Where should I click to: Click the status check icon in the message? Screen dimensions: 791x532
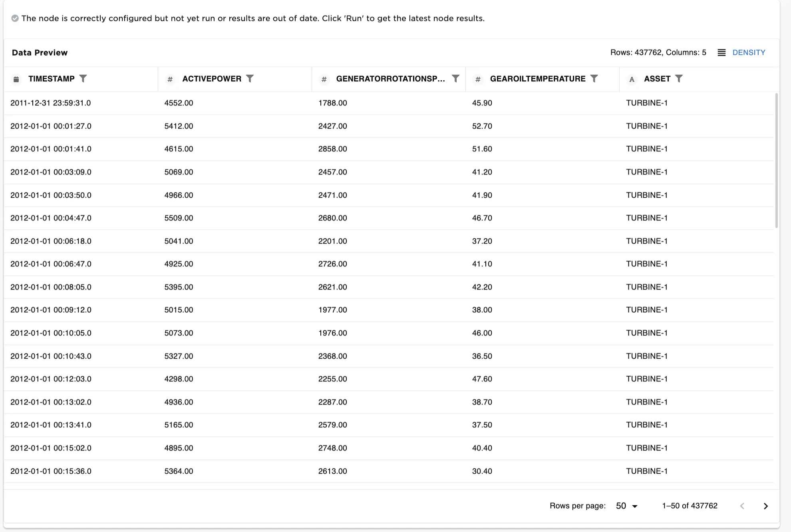tap(15, 18)
